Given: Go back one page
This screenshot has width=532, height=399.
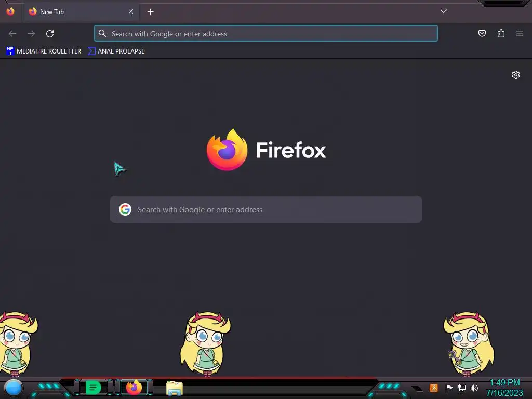Looking at the screenshot, I should (12, 34).
